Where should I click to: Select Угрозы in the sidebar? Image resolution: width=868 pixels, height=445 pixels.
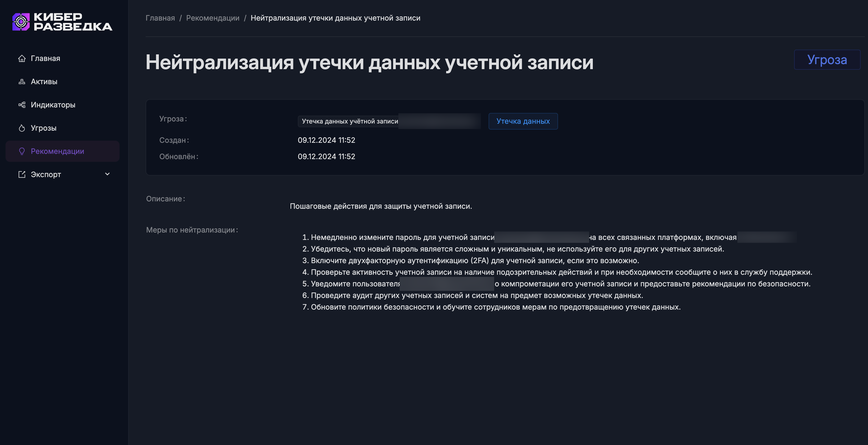[62, 128]
